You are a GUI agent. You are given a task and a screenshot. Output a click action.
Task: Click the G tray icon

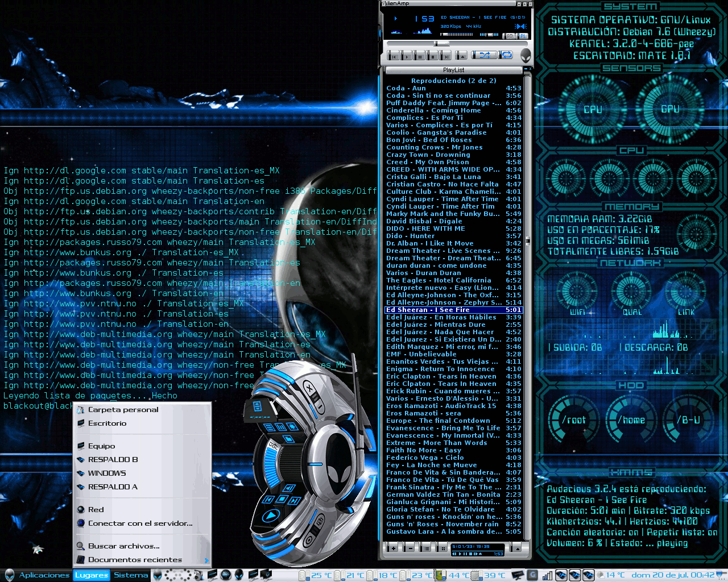tap(531, 575)
